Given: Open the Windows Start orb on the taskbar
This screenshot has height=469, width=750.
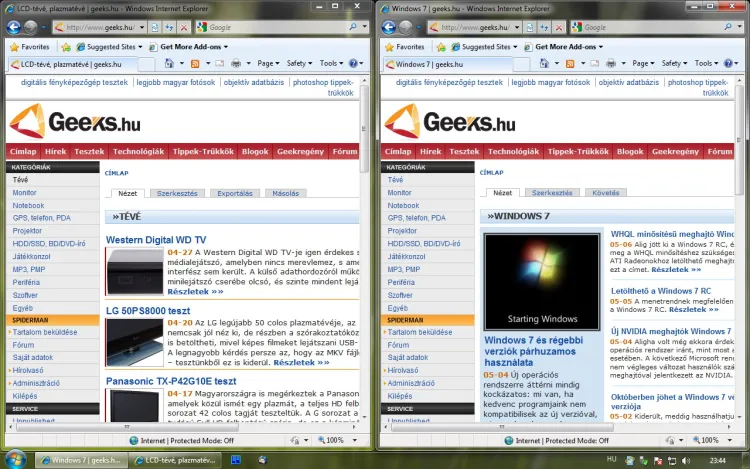Looking at the screenshot, I should click(14, 459).
